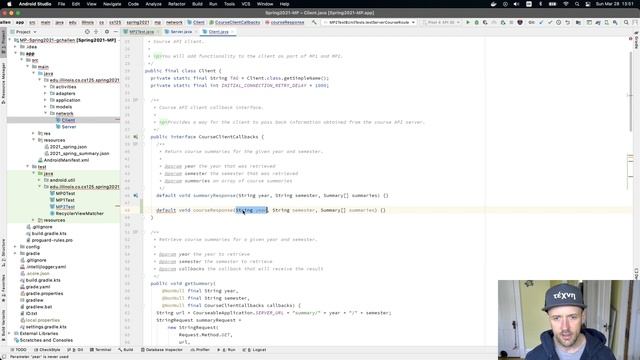Click Expand All icon in Project panel header
The height and width of the screenshot is (360, 640).
(96, 31)
